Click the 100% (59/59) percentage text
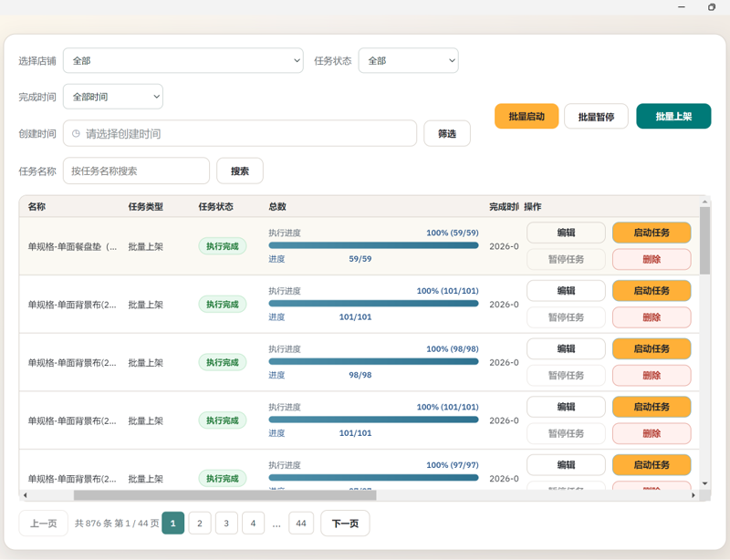Screen dimensions: 730x560 [453, 233]
